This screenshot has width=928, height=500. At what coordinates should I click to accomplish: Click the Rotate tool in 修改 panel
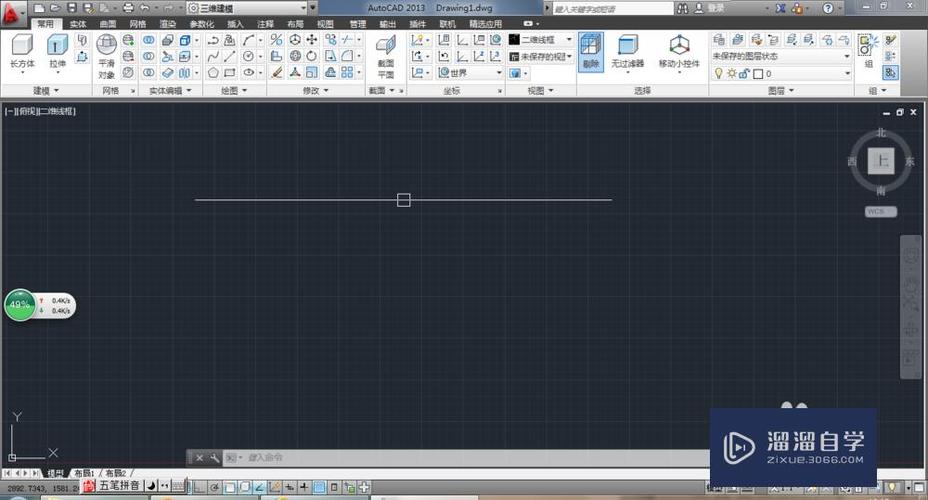[x=312, y=56]
